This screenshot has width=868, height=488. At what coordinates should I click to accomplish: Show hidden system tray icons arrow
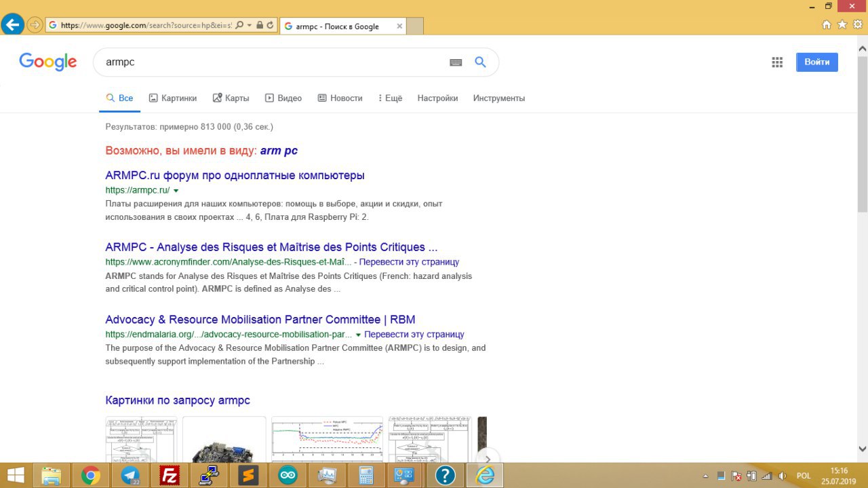click(x=705, y=476)
